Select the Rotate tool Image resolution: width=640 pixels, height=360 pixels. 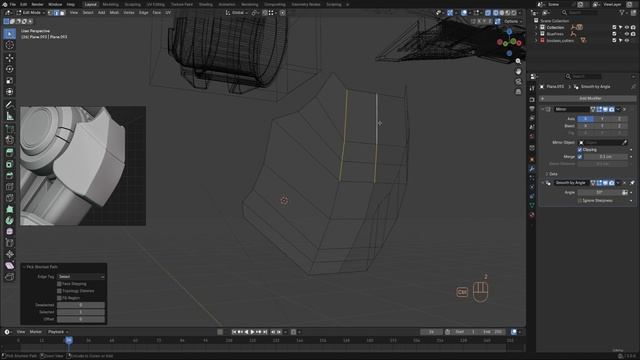[10, 69]
